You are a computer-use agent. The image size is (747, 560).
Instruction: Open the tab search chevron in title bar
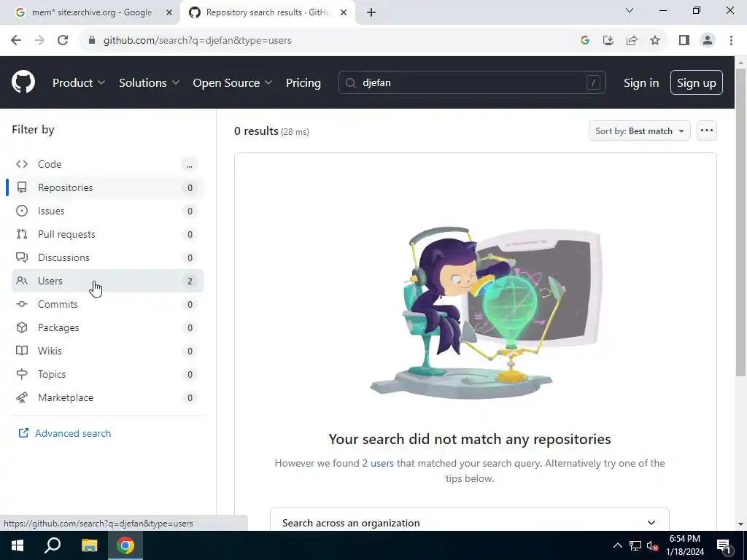(630, 10)
